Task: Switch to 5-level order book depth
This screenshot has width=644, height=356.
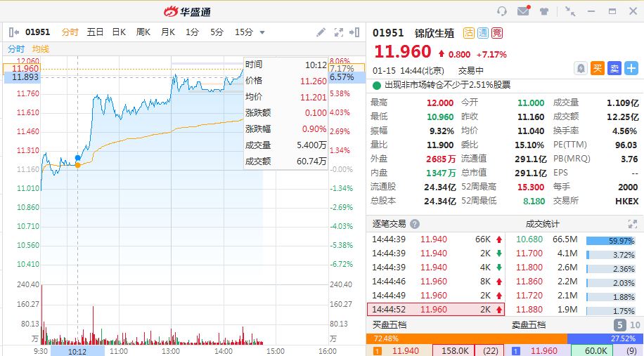Action: pos(619,325)
